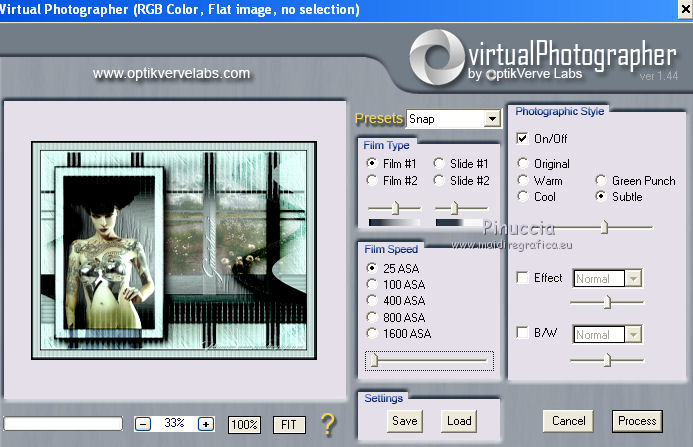The width and height of the screenshot is (693, 447).
Task: Cancel the Virtual Photographer dialog
Action: tap(568, 421)
